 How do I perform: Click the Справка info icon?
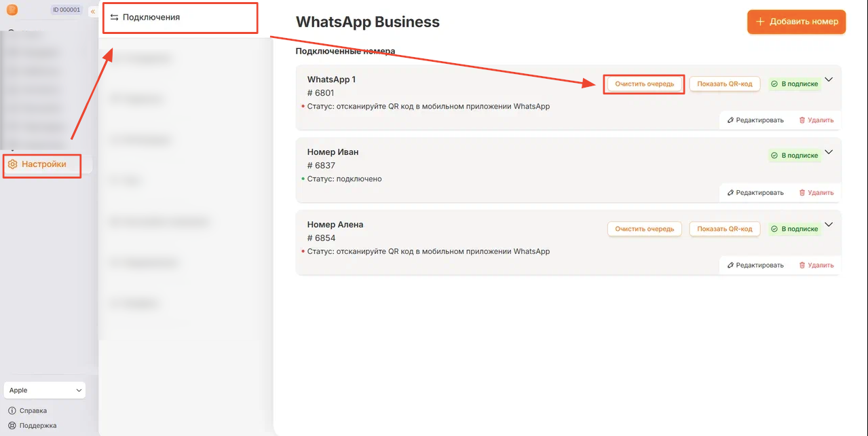point(12,411)
